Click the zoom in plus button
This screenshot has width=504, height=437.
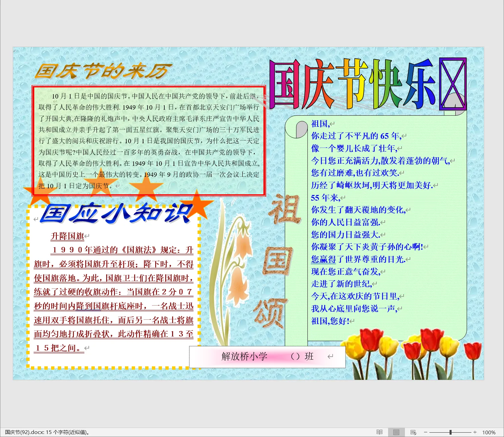475,432
